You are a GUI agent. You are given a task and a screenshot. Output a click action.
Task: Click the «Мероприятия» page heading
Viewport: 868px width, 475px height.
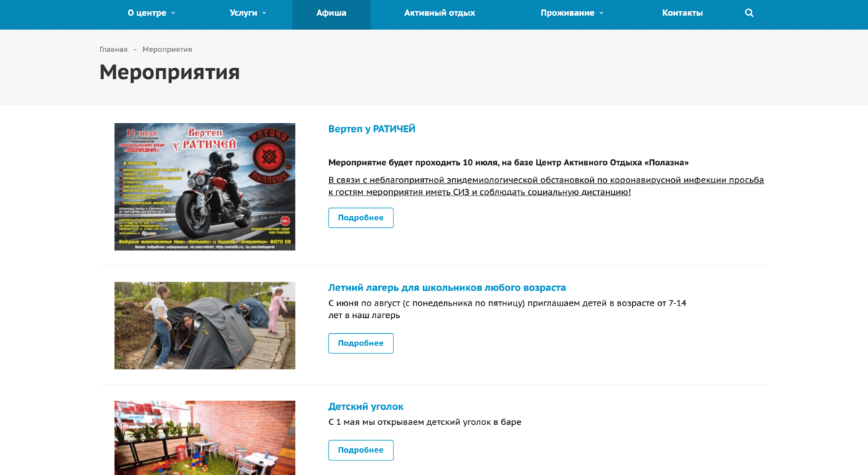click(x=169, y=72)
